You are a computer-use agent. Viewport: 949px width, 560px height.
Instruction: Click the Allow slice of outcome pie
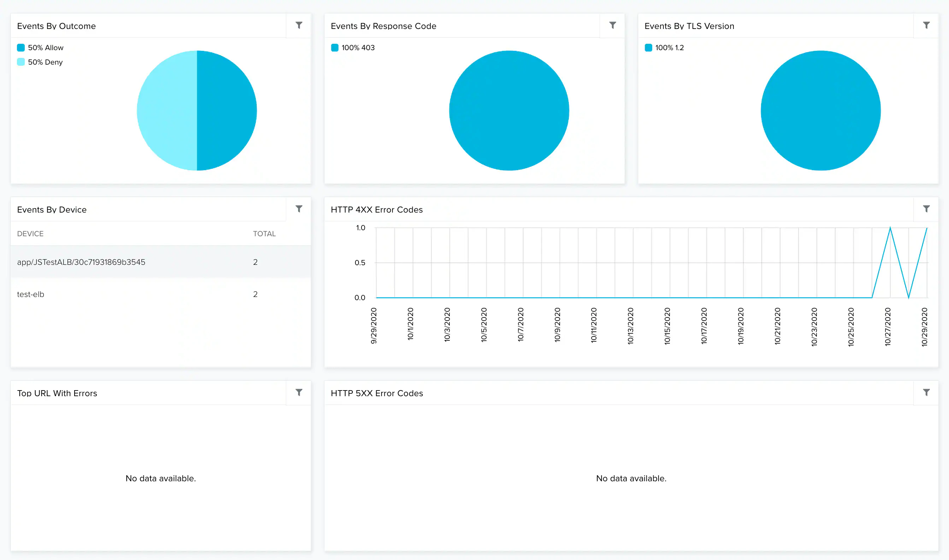coord(226,111)
